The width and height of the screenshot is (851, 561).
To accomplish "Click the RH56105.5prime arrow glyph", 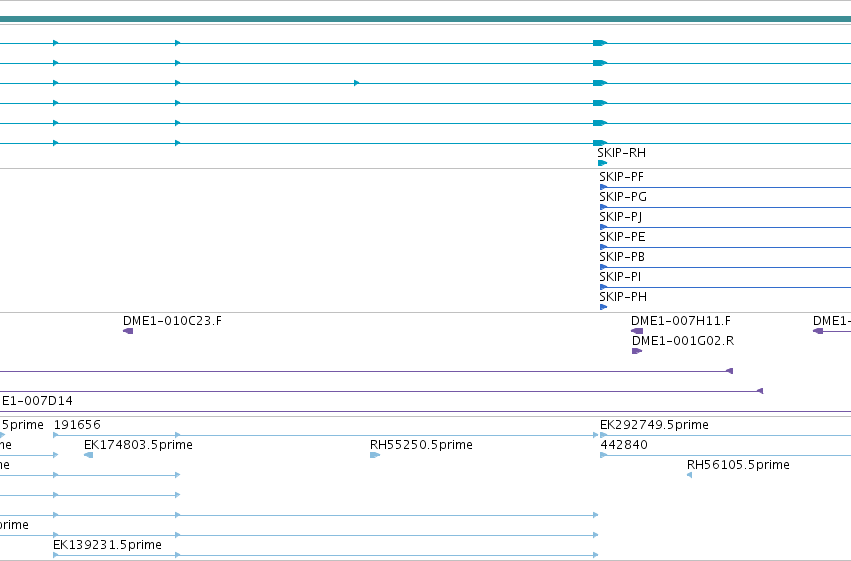I will coord(689,475).
